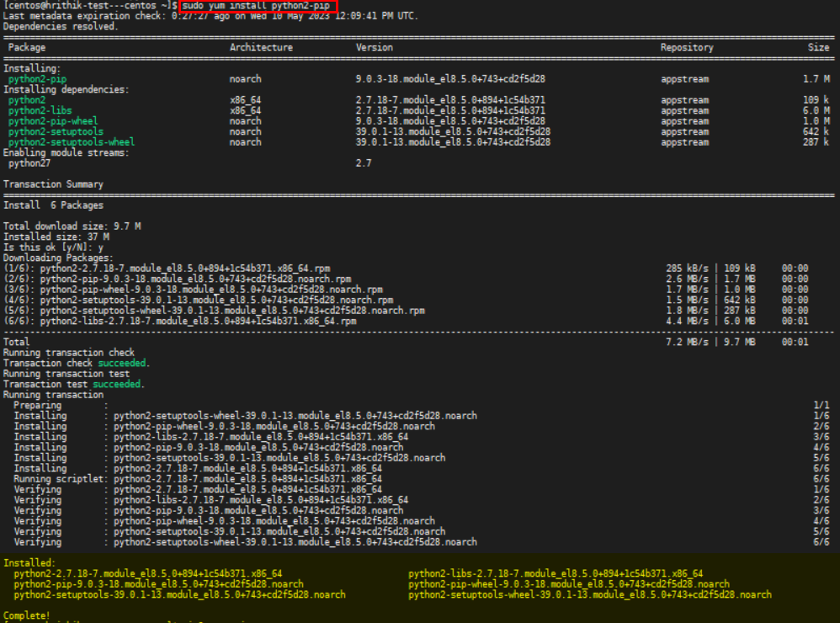Viewport: 840px width, 623px height.
Task: Click the 'Enabling module streams:' label
Action: [x=66, y=152]
